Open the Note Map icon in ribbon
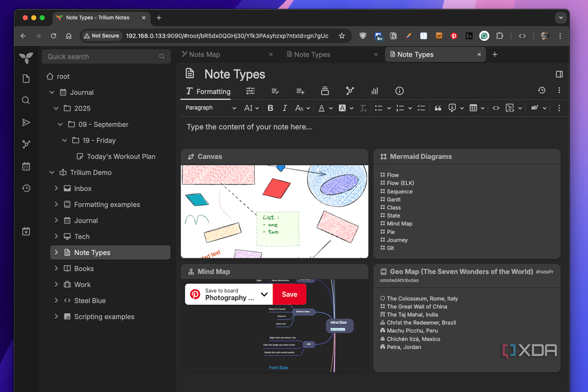This screenshot has width=588, height=392. click(349, 91)
